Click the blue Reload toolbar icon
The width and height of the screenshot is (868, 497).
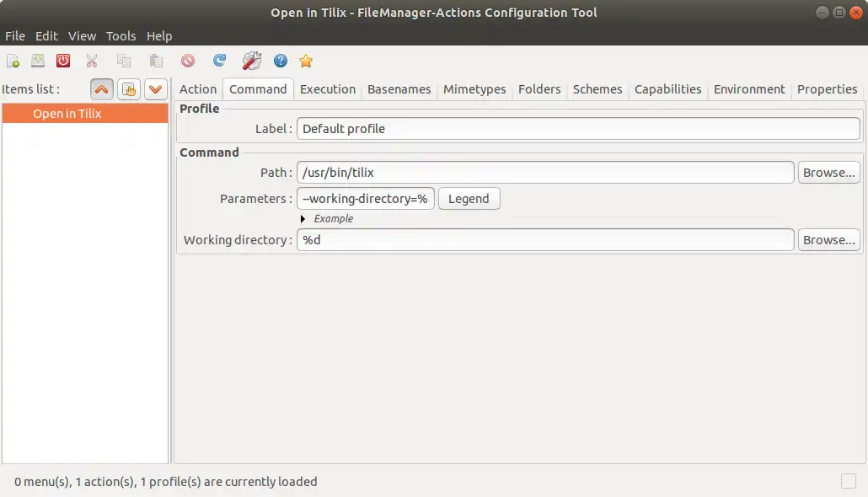pos(220,61)
